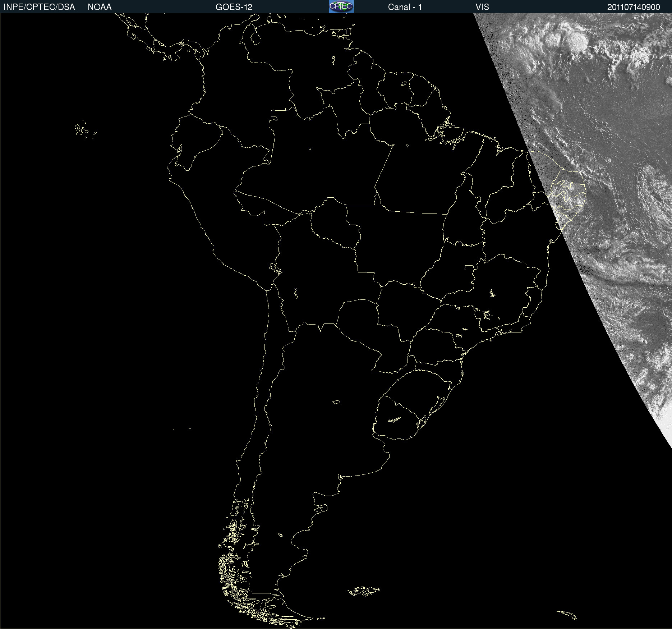
Task: Click the CPTEC logo in the header
Action: click(341, 6)
